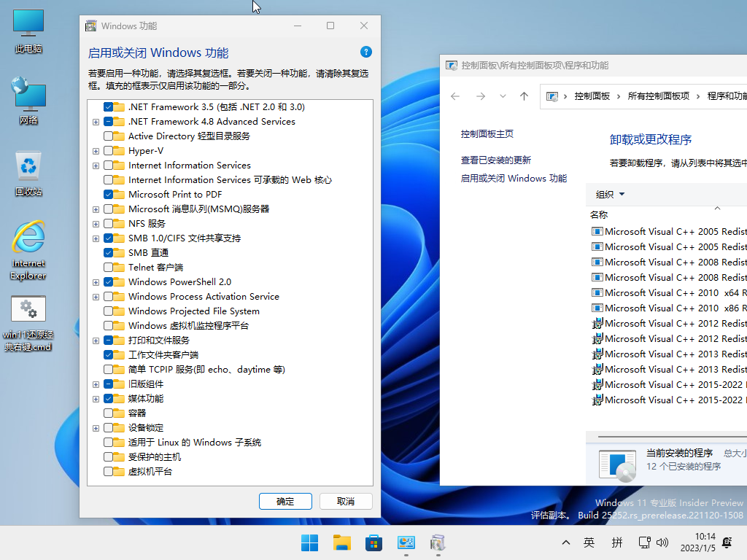Expand the Media Features node
The image size is (747, 560).
pyautogui.click(x=96, y=399)
